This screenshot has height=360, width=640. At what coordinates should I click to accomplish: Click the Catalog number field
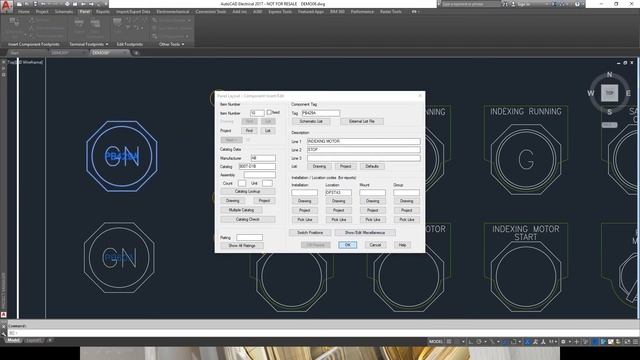click(257, 167)
